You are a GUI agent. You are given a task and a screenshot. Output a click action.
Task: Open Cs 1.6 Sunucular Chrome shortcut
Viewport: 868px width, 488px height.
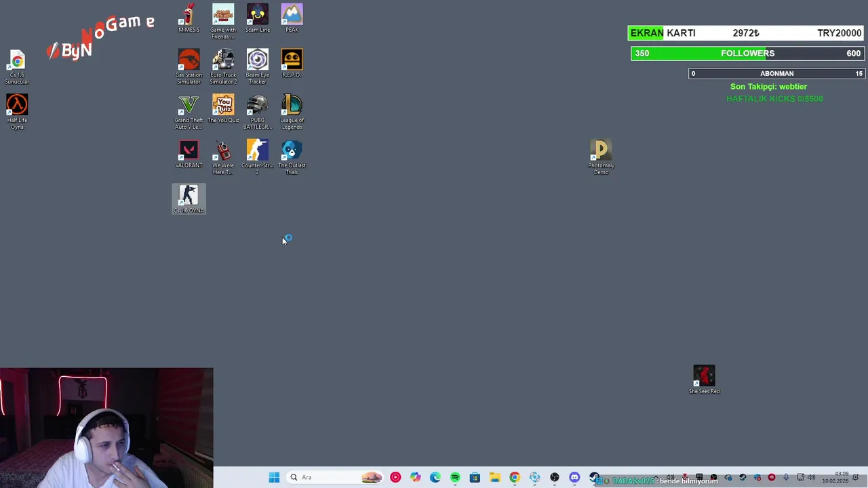click(x=17, y=66)
